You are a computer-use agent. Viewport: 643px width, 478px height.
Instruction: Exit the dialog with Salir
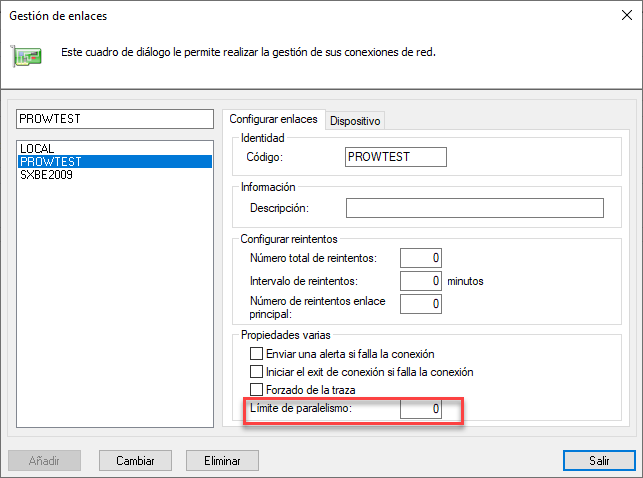coord(598,460)
